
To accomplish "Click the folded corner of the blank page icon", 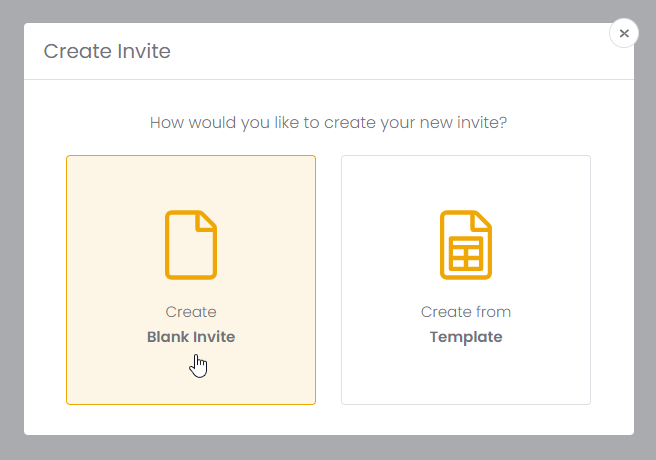I will tap(207, 221).
